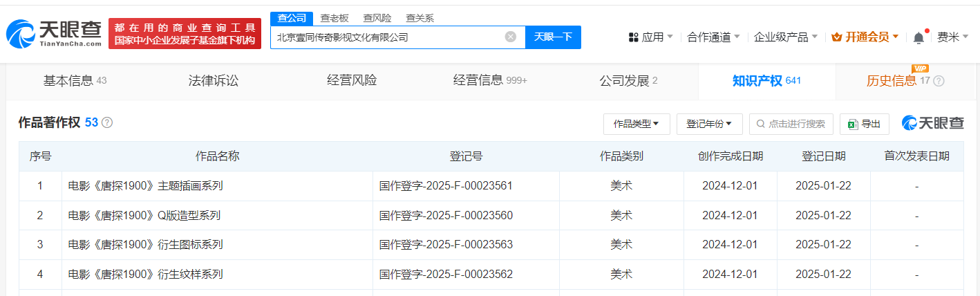Click the TianYanCha logo icon
This screenshot has height=296, width=980.
[21, 35]
